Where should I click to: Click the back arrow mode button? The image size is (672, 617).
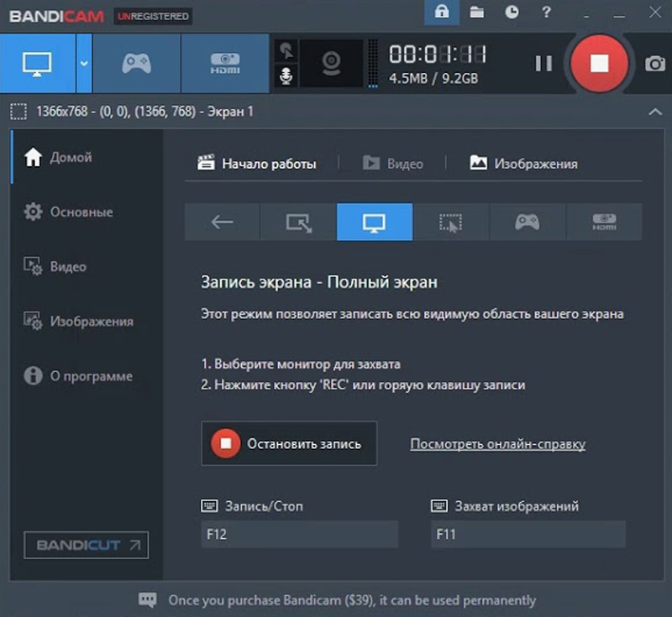tap(222, 222)
